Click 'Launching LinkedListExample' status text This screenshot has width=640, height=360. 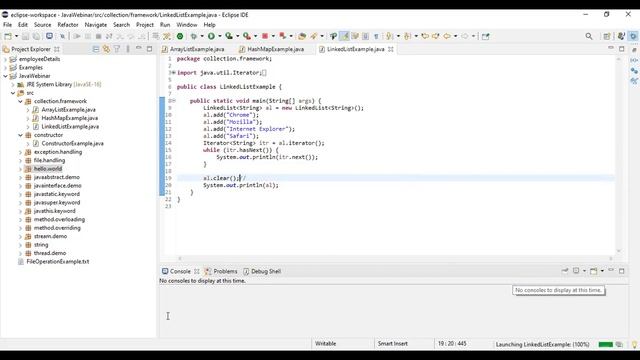(x=542, y=344)
